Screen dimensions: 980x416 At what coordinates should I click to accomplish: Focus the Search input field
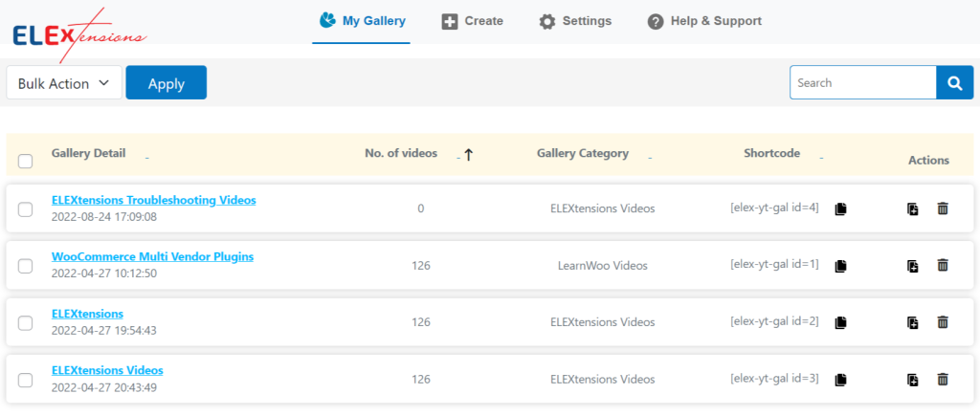pyautogui.click(x=862, y=82)
